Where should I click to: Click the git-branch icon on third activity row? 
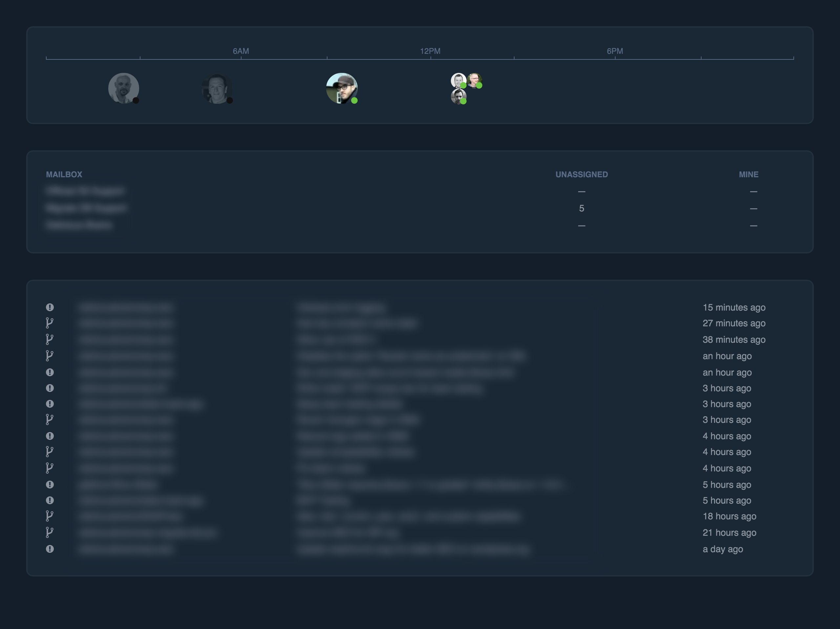click(x=50, y=339)
